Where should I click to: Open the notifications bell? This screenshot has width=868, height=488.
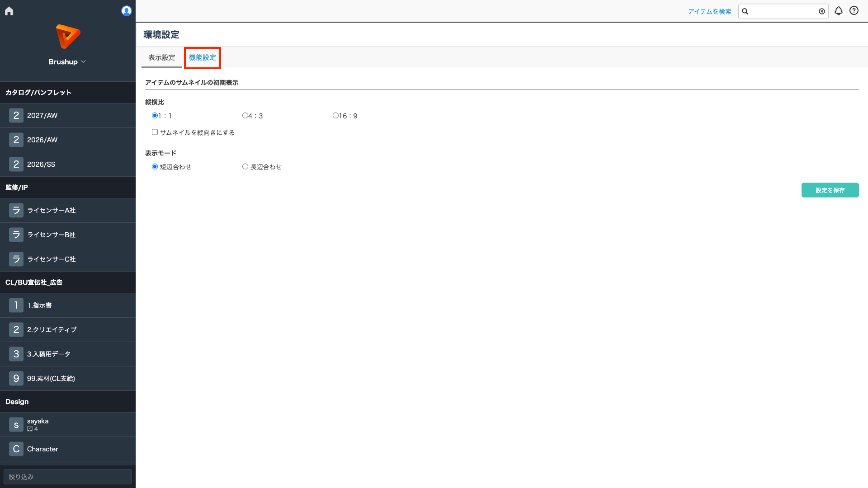click(x=839, y=11)
